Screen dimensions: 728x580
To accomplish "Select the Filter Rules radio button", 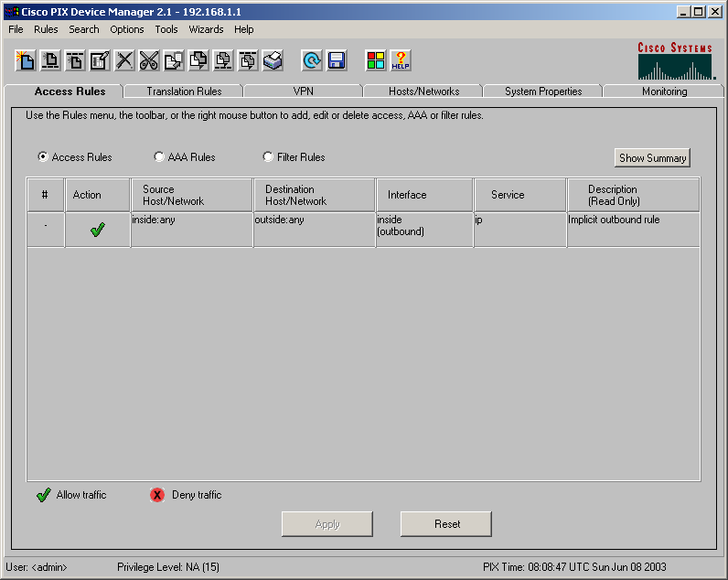I will click(x=268, y=157).
